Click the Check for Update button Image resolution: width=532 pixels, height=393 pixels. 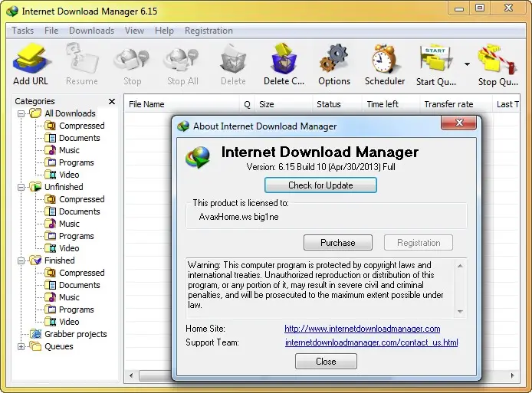coord(320,185)
